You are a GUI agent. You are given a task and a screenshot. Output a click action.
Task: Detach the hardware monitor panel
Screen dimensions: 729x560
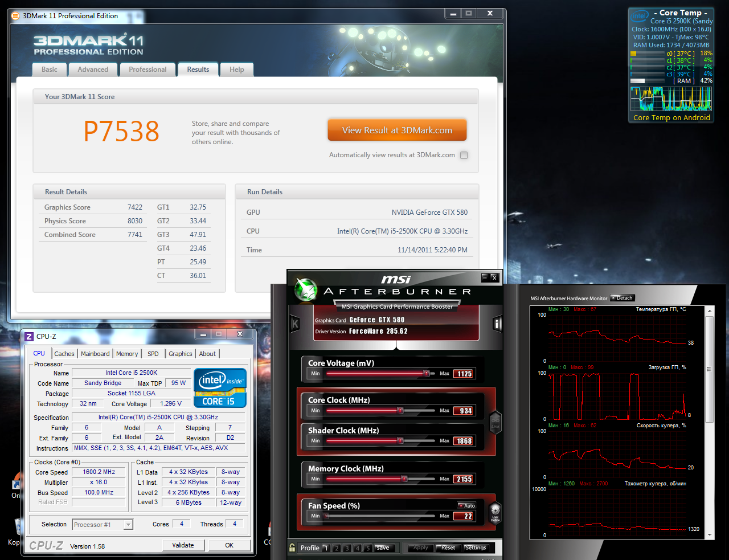click(x=622, y=298)
